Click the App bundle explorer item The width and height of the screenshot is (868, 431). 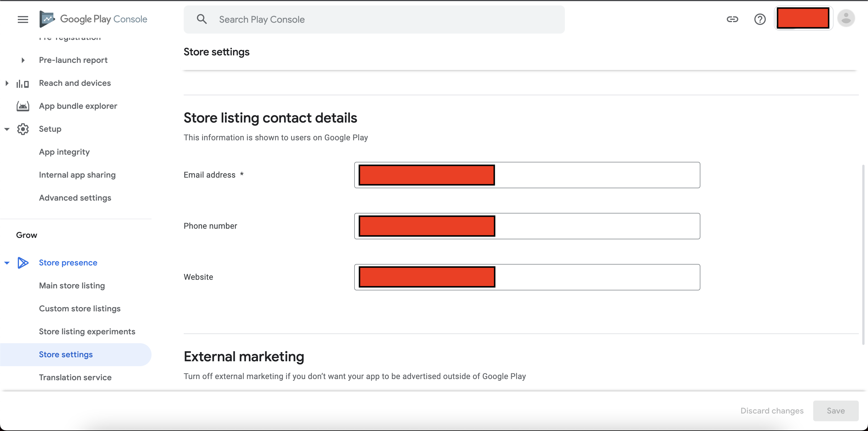pyautogui.click(x=78, y=106)
